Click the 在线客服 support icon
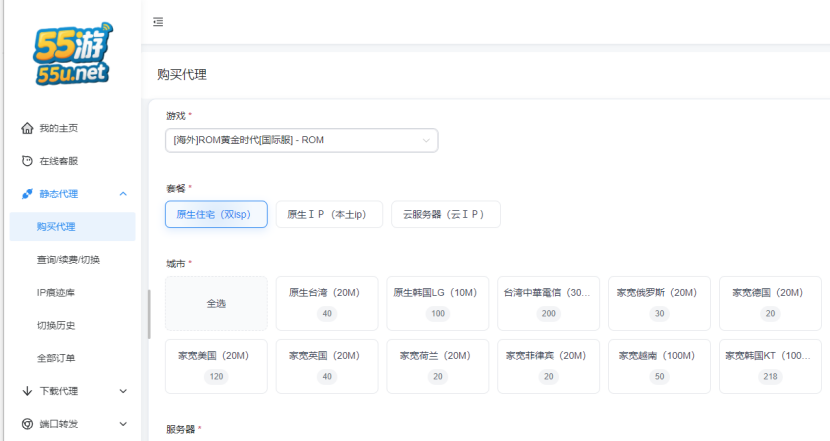The width and height of the screenshot is (830, 441). (x=27, y=161)
